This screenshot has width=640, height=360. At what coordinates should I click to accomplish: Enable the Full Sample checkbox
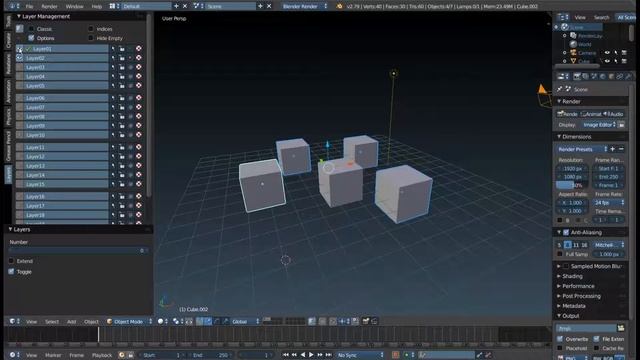tap(560, 254)
